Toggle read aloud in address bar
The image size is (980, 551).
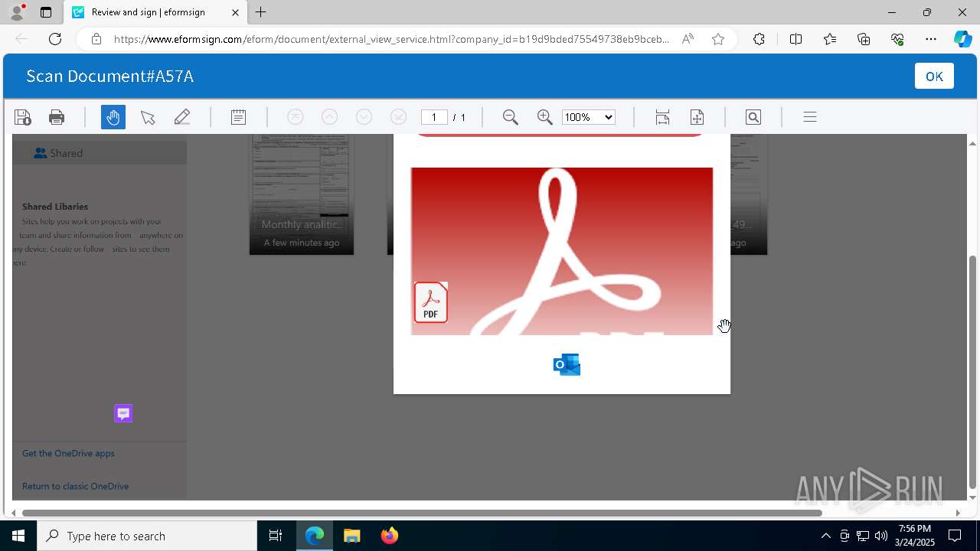(688, 39)
